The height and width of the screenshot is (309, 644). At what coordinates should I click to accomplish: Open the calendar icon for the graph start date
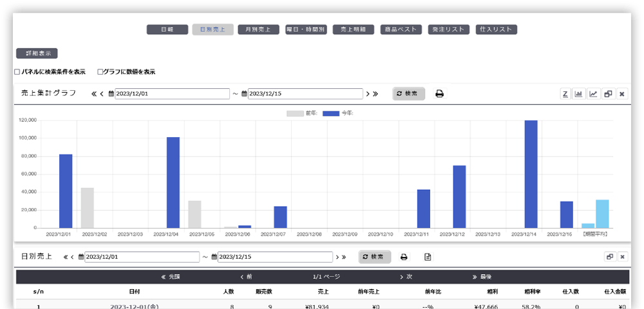[111, 94]
